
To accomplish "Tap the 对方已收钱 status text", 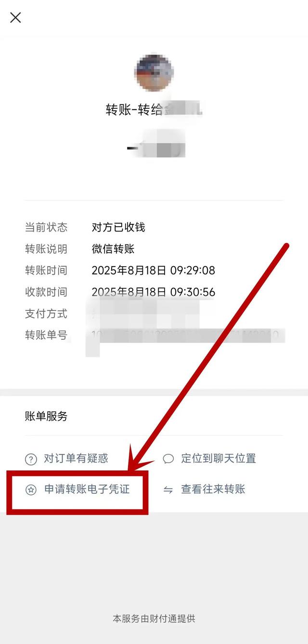I will (x=118, y=227).
